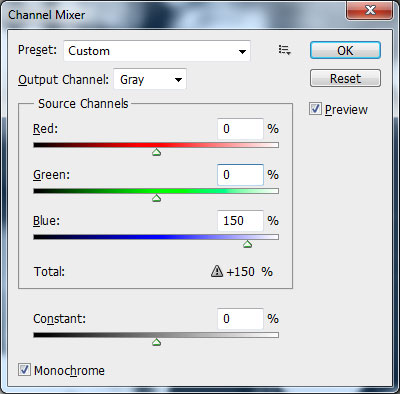Focus the Red percentage input field
400x394 pixels.
tap(240, 129)
